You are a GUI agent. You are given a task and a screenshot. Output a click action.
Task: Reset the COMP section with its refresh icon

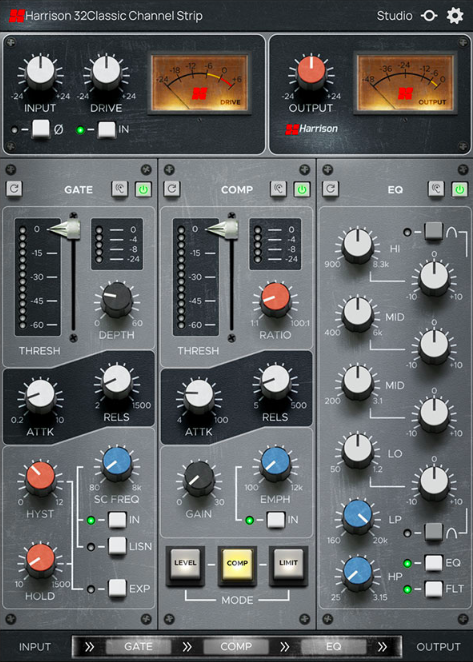(x=172, y=189)
